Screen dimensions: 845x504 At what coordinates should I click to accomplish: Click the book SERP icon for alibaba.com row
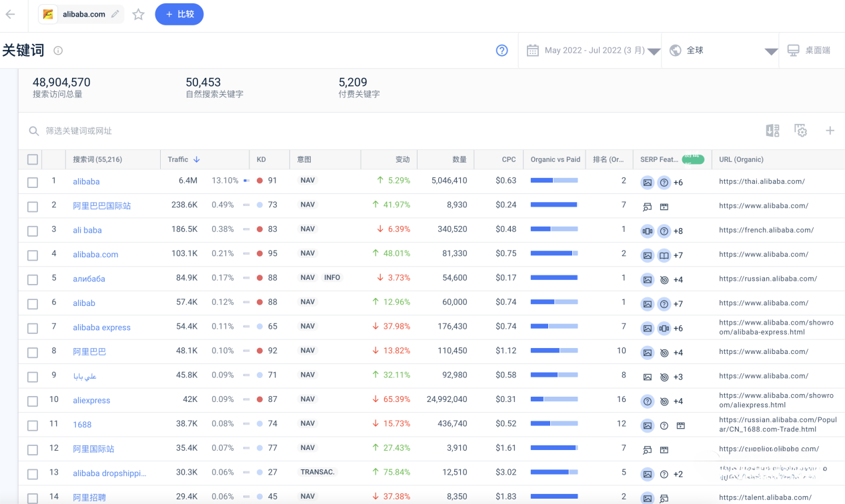(664, 255)
